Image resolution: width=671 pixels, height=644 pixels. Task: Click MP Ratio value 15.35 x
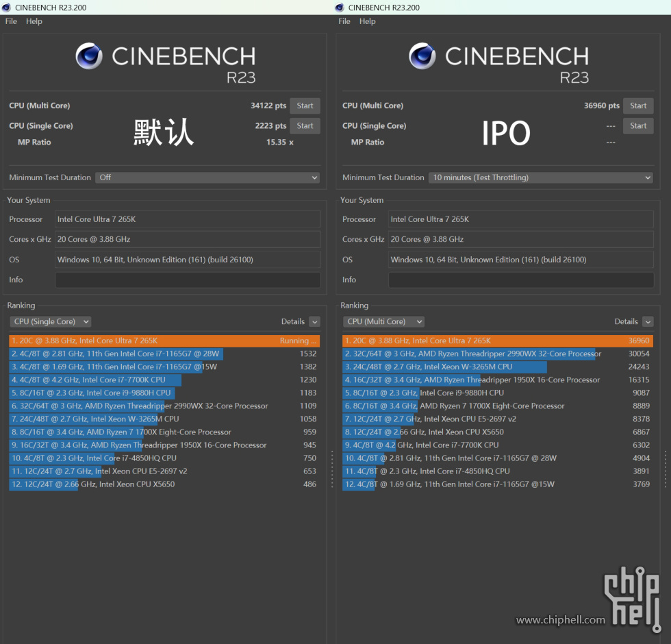click(x=280, y=143)
